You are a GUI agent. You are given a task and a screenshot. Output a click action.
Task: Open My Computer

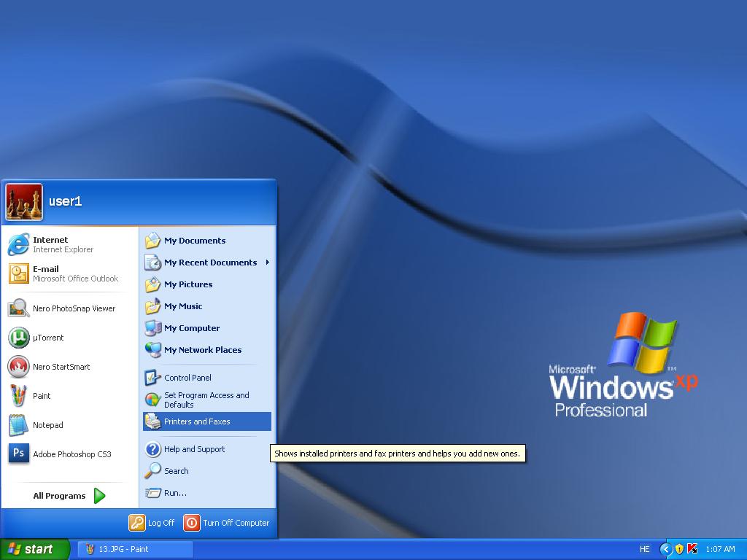point(191,328)
